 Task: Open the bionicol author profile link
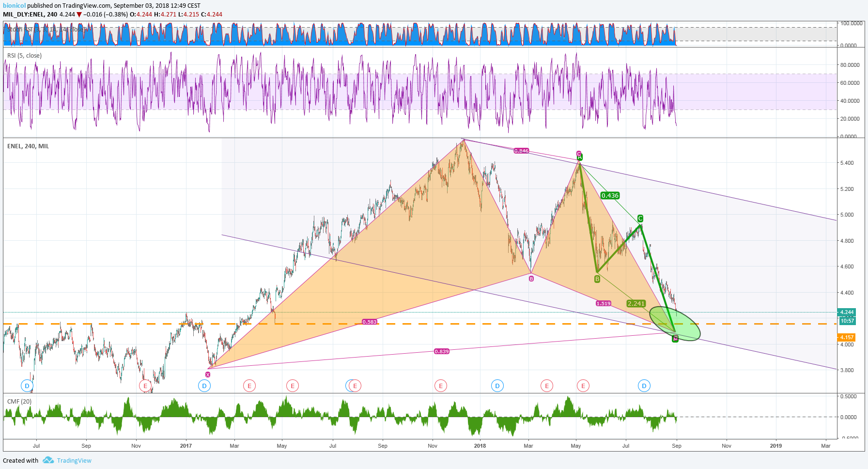pos(14,6)
